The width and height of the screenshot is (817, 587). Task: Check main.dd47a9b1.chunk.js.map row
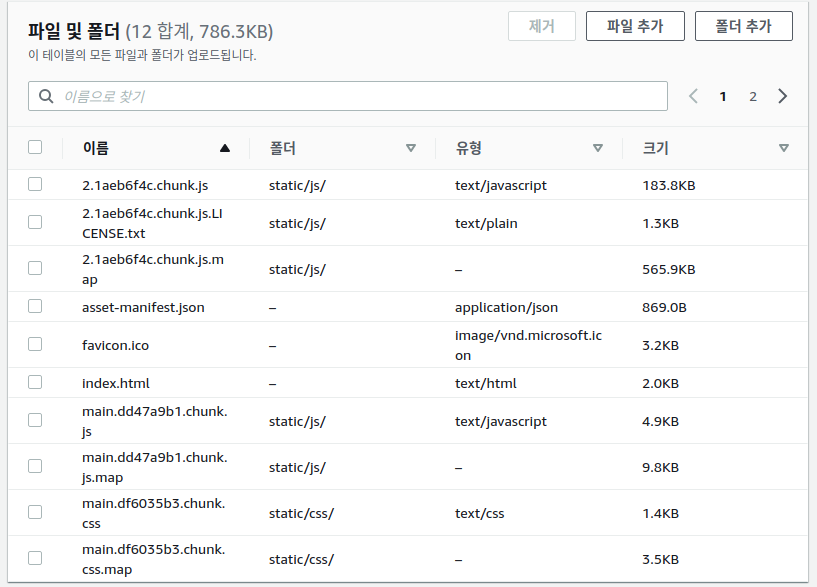[x=35, y=466]
